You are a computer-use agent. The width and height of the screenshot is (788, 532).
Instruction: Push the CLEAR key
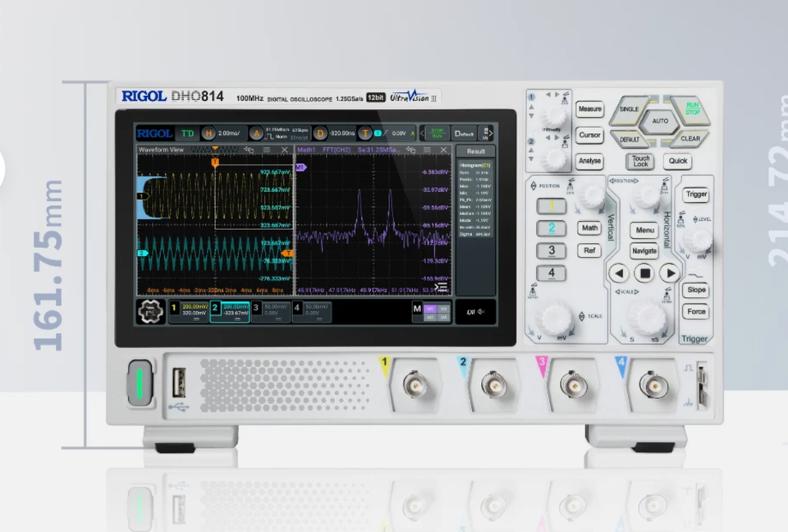pyautogui.click(x=690, y=138)
